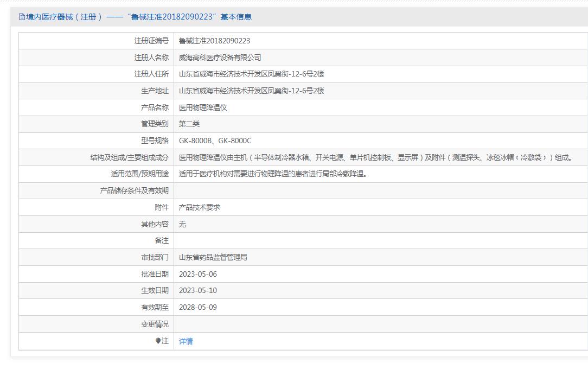Select approving department 山东省药品监督管理局

(x=213, y=257)
